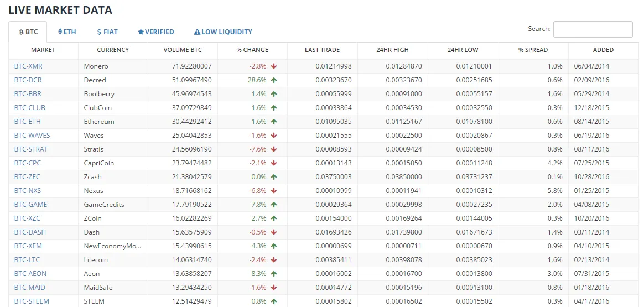
Task: Click the down arrow in MaidSafe row
Action: click(x=274, y=287)
